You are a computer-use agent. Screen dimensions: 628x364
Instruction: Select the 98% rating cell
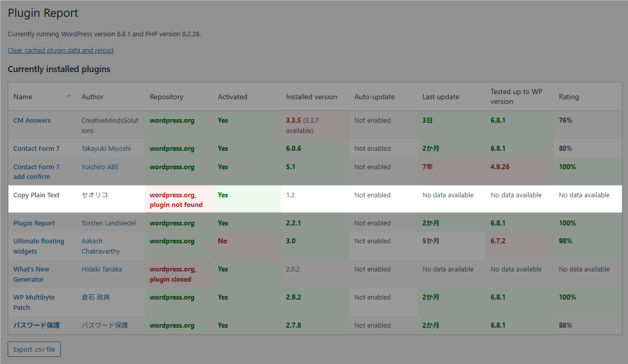point(588,246)
